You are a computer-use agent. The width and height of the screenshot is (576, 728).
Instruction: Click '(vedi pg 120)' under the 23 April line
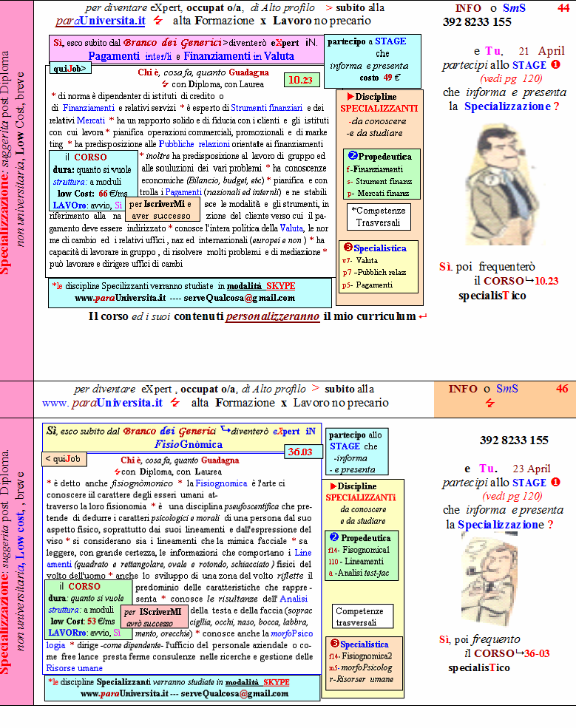512,496
